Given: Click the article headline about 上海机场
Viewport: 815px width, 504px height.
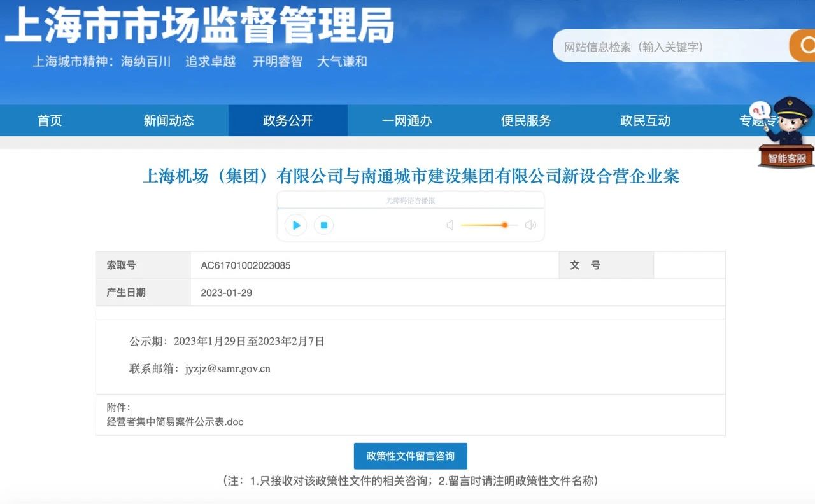Looking at the screenshot, I should coord(411,176).
